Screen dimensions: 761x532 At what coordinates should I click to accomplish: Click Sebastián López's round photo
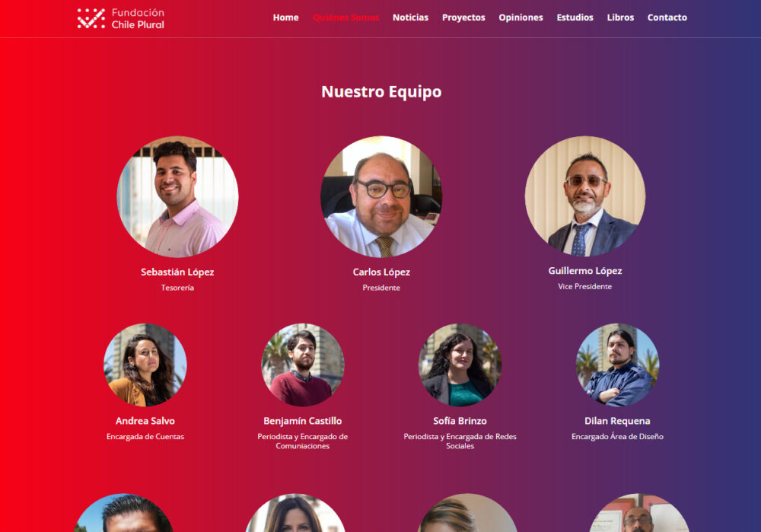[177, 196]
